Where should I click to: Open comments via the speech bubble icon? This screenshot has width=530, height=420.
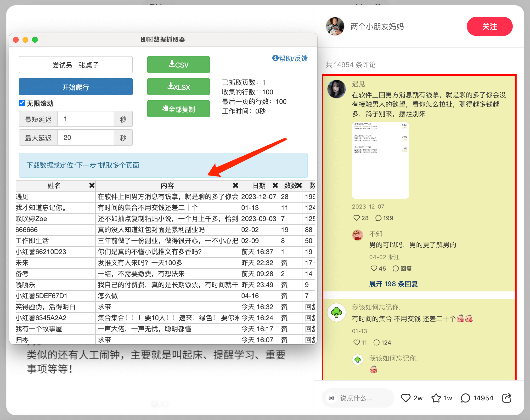465,398
